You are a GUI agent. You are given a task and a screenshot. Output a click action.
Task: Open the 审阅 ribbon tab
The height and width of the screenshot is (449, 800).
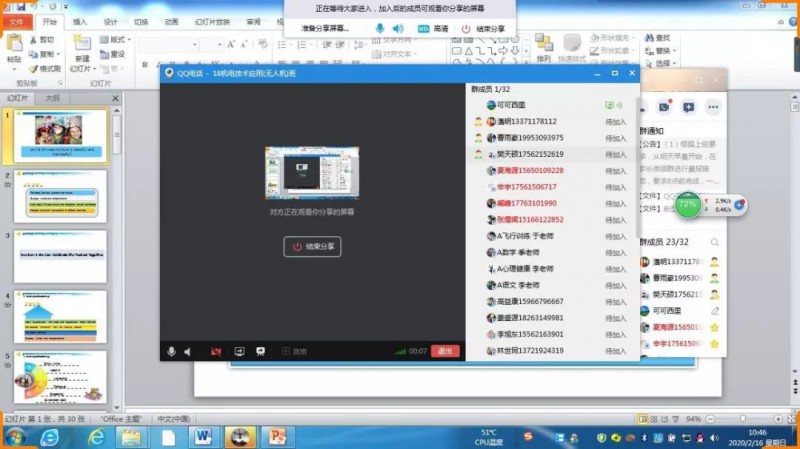point(254,22)
